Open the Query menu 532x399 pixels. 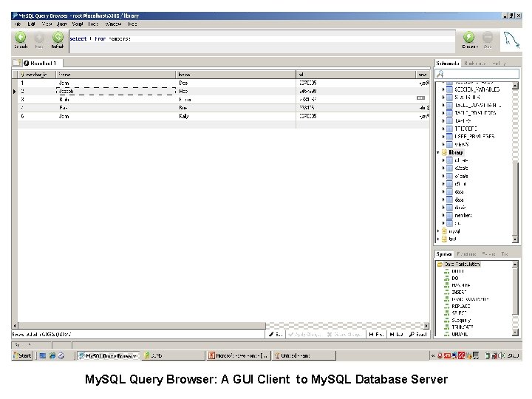click(x=62, y=24)
